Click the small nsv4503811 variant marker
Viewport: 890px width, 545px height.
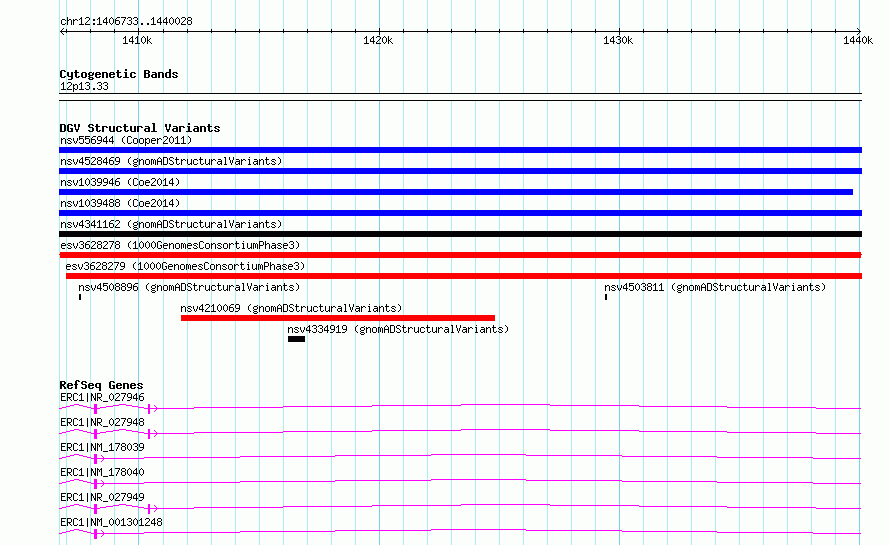click(606, 297)
